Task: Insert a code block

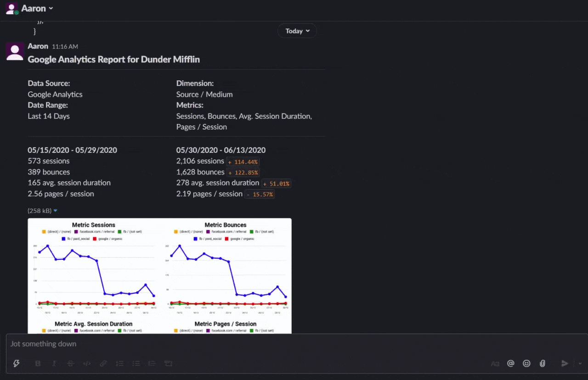Action: pos(168,363)
